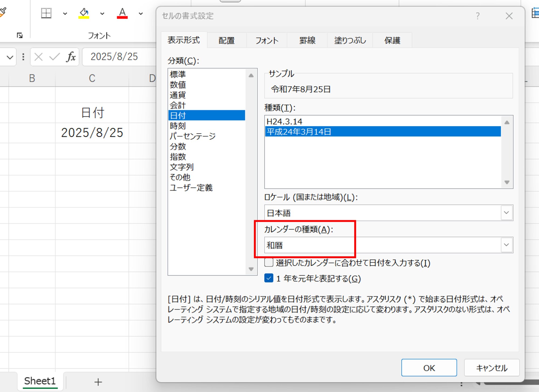The height and width of the screenshot is (392, 539).
Task: Select H24.3.14 in the 種類 list
Action: coord(284,121)
